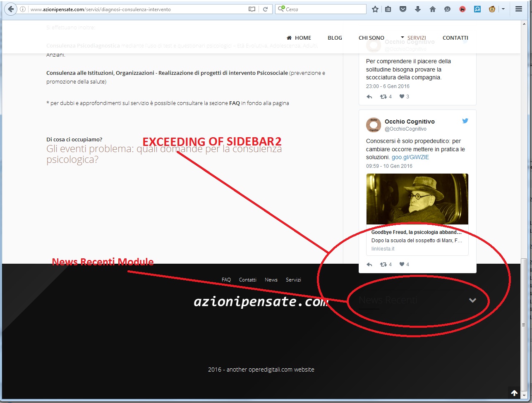
Task: Select the Consulenza Psicodiagnostica bold text
Action: click(x=83, y=46)
